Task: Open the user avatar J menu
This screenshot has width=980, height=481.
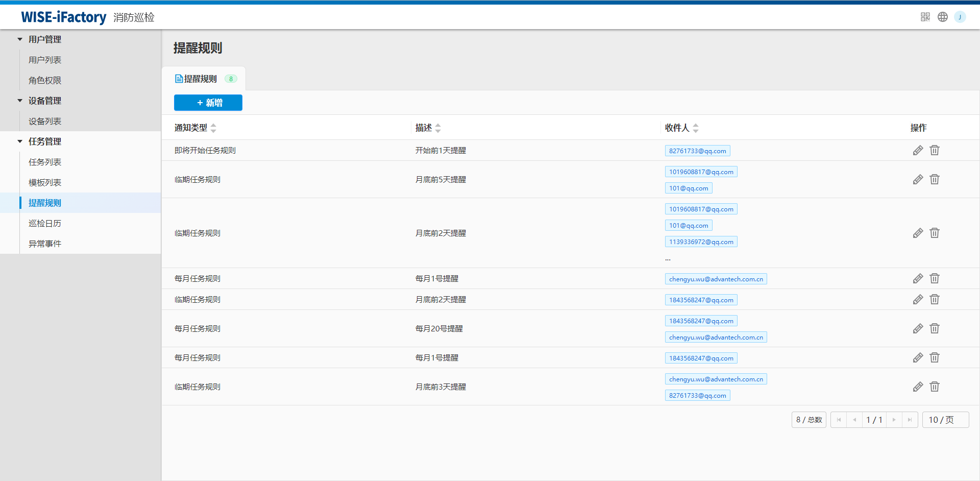Action: tap(960, 17)
